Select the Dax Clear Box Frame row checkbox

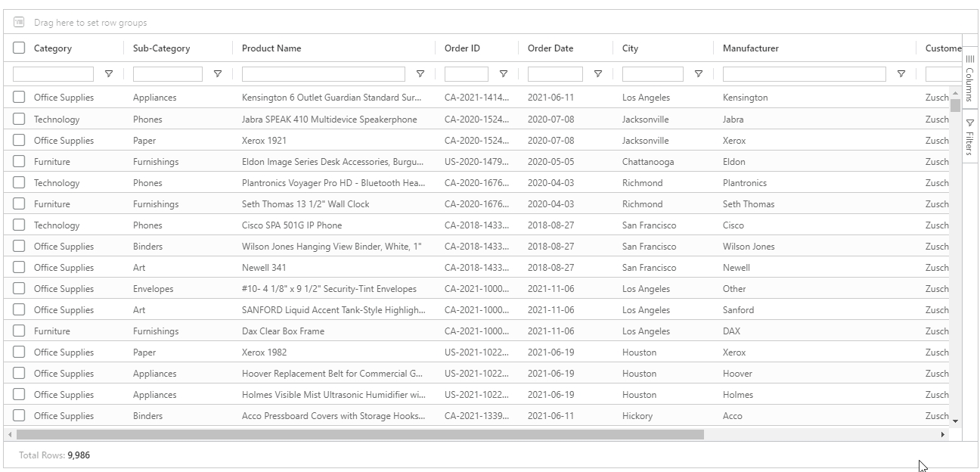pos(19,331)
